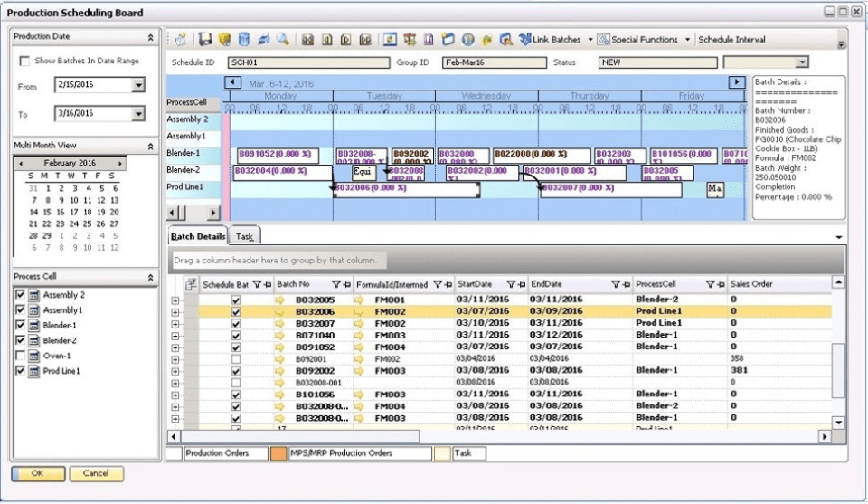Click the orange MPS/MRP Production Orders swatch
This screenshot has width=868, height=504.
[278, 453]
